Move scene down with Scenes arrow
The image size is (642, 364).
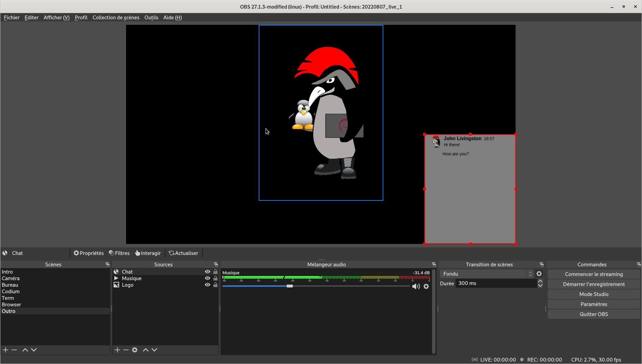[x=34, y=350]
